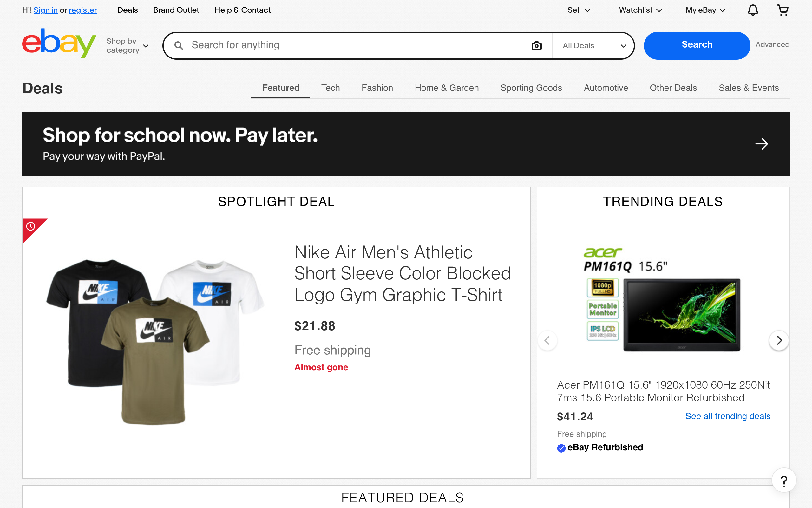Screen dimensions: 812x508
Task: Expand the Sell menu
Action: 579,10
